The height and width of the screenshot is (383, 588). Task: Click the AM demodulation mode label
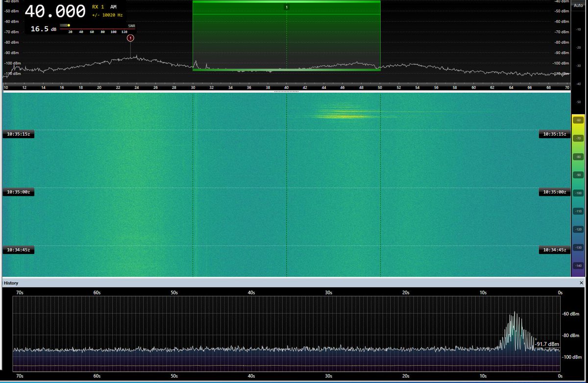(x=114, y=7)
